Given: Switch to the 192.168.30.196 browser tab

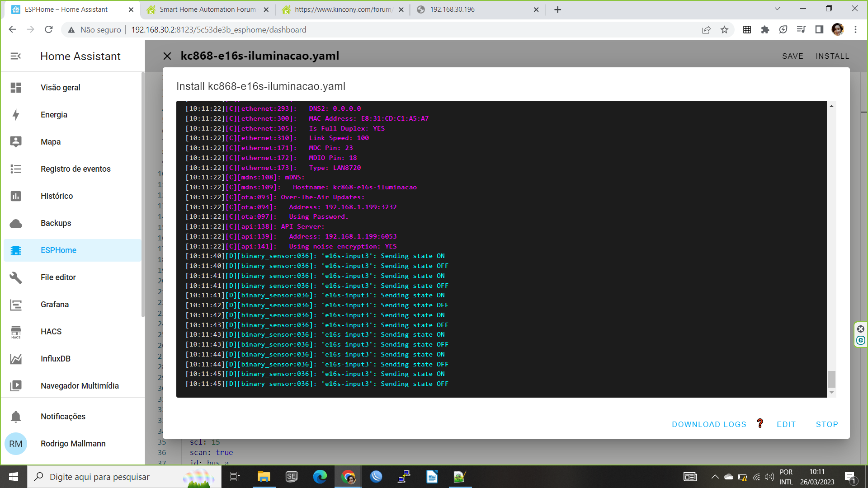Looking at the screenshot, I should (x=452, y=9).
